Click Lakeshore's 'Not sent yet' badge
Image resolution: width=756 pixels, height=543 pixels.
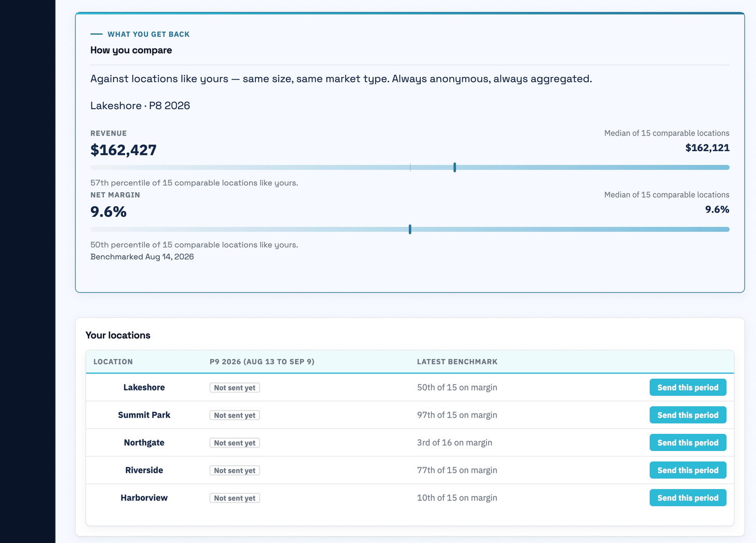click(235, 388)
